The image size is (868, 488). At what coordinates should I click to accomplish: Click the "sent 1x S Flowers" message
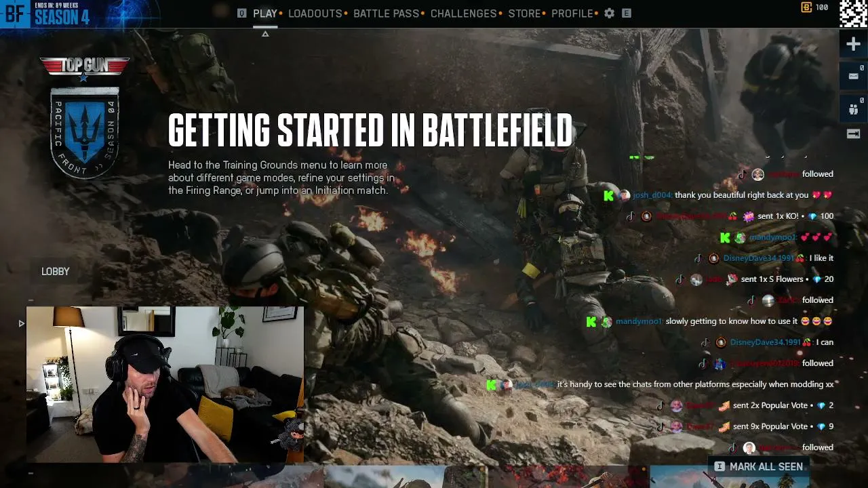[787, 279]
